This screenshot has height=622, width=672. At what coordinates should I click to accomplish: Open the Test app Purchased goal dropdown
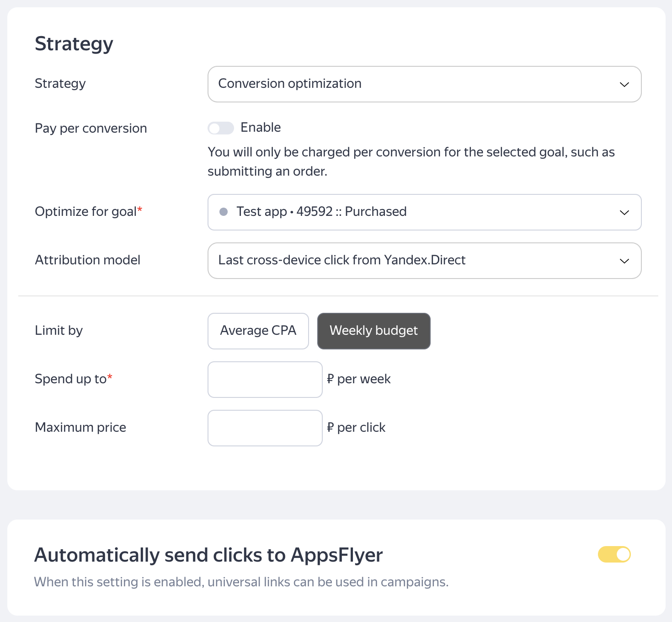click(x=425, y=212)
